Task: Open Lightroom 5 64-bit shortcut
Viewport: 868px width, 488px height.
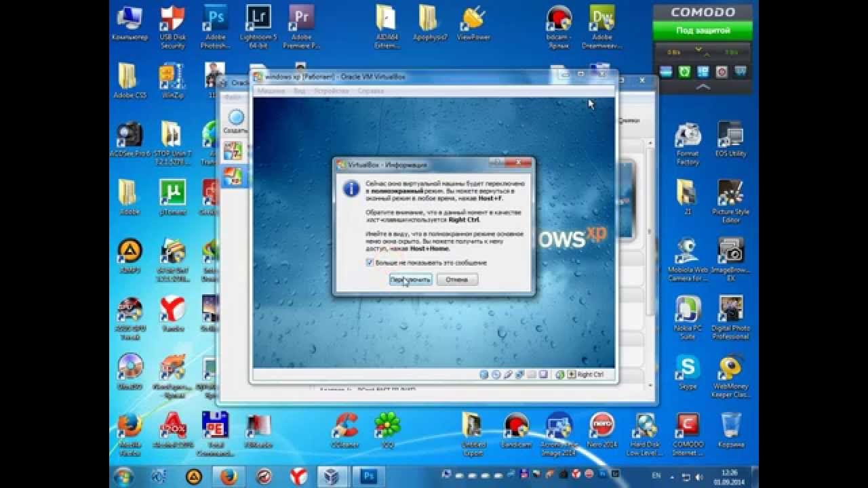Action: pos(258,27)
